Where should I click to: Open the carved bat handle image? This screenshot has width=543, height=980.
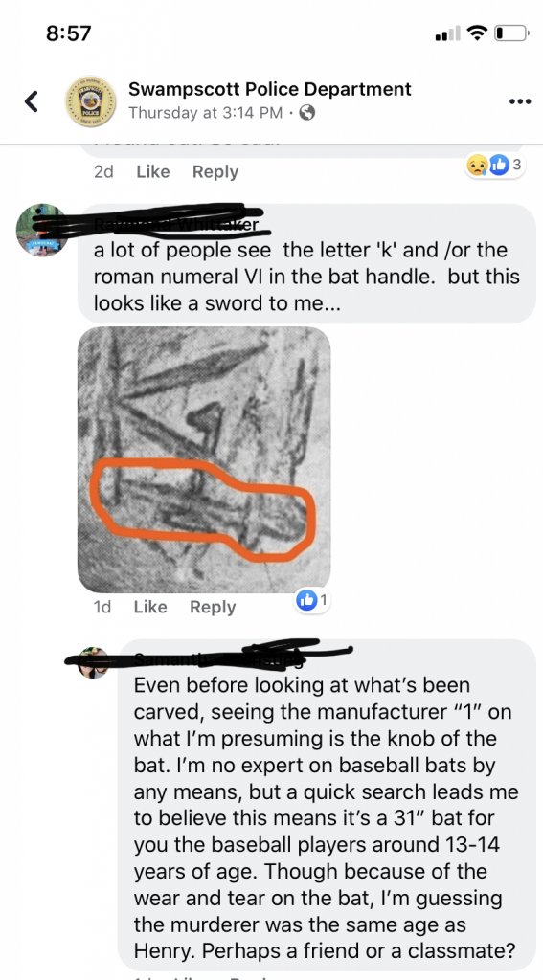(204, 459)
